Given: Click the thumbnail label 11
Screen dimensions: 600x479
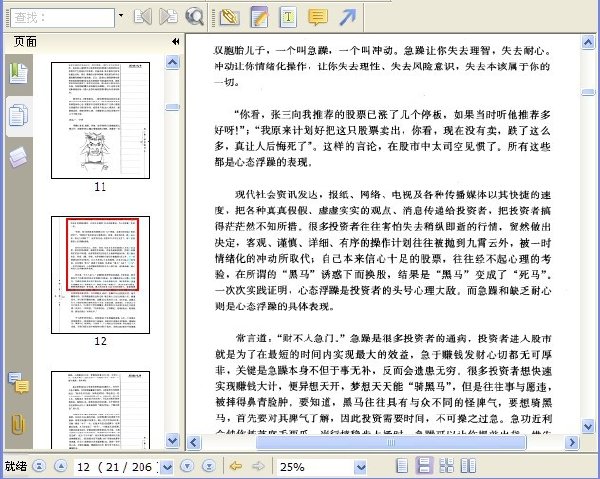Looking at the screenshot, I should (x=100, y=187).
